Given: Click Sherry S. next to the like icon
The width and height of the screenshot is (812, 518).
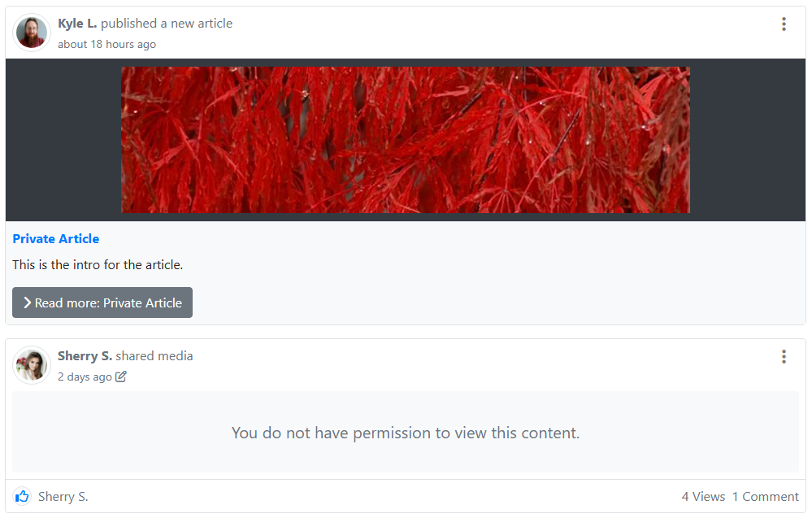Looking at the screenshot, I should click(63, 496).
